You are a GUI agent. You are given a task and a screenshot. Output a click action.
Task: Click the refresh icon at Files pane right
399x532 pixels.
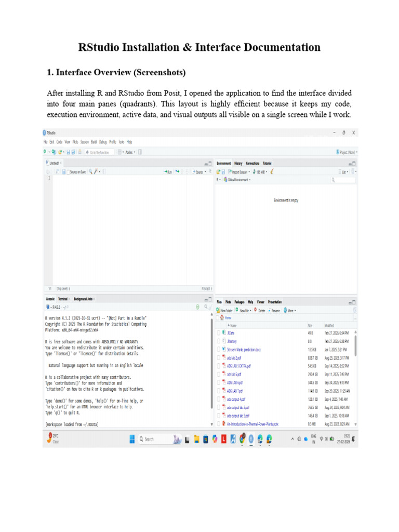pyautogui.click(x=355, y=310)
